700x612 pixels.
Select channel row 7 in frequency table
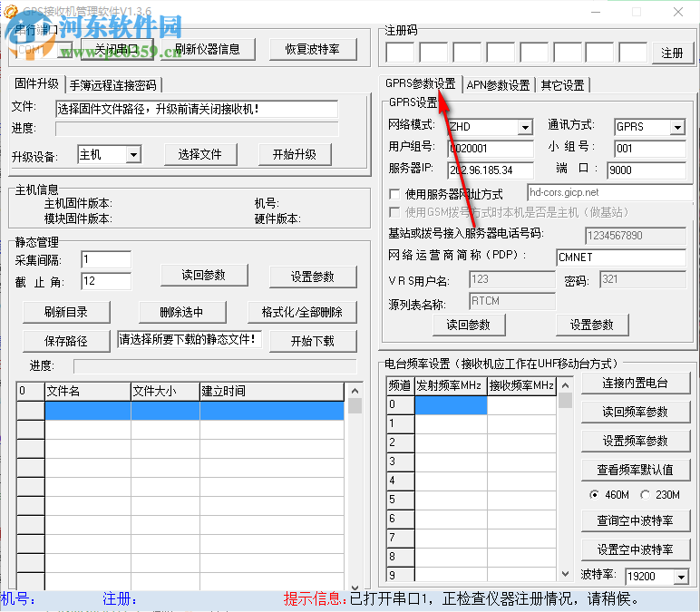tap(400, 538)
